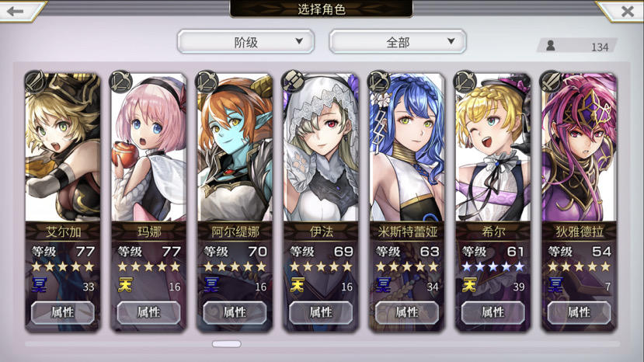This screenshot has height=362, width=644.
Task: Open 属性 for 阿尔缇娜
Action: pyautogui.click(x=235, y=312)
